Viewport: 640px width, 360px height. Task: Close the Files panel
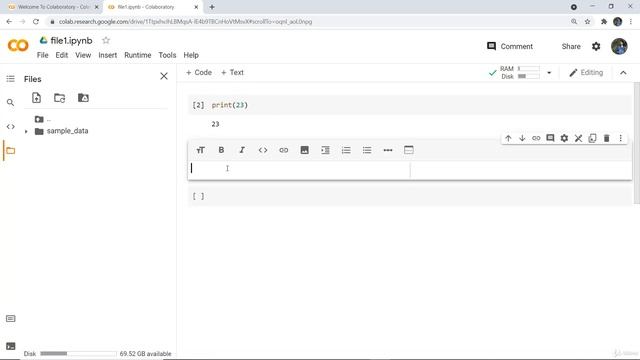coord(164,76)
